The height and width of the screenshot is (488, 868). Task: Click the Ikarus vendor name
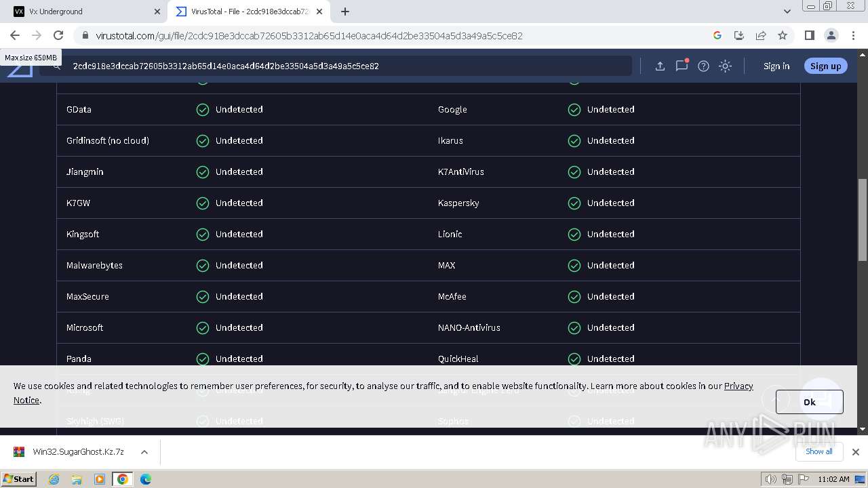point(450,140)
